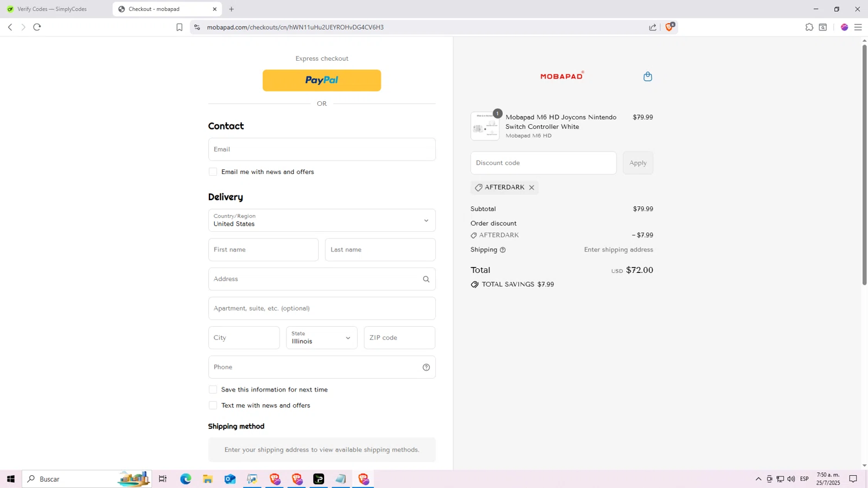Open Task View on taskbar
Image resolution: width=868 pixels, height=488 pixels.
pos(163,479)
